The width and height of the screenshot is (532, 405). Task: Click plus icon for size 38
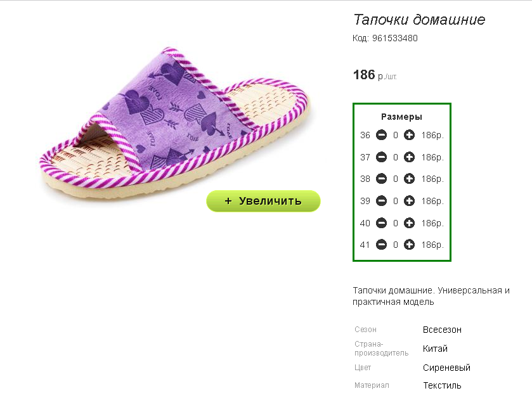tap(409, 179)
